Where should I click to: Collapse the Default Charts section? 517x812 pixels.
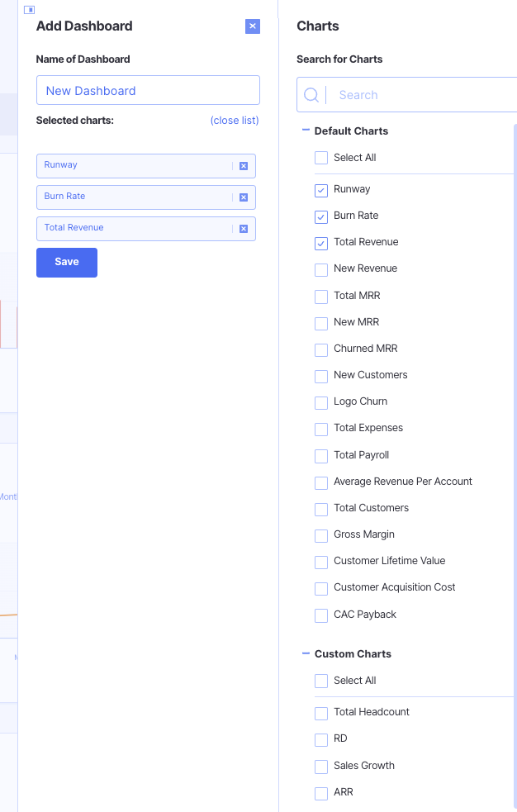point(306,131)
